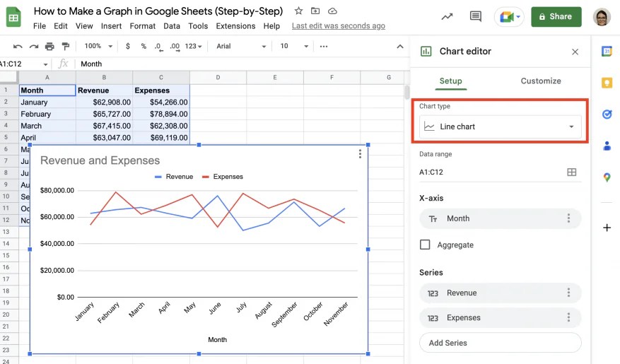Image resolution: width=620 pixels, height=364 pixels.
Task: Open Google Calendar side panel icon
Action: click(x=607, y=51)
